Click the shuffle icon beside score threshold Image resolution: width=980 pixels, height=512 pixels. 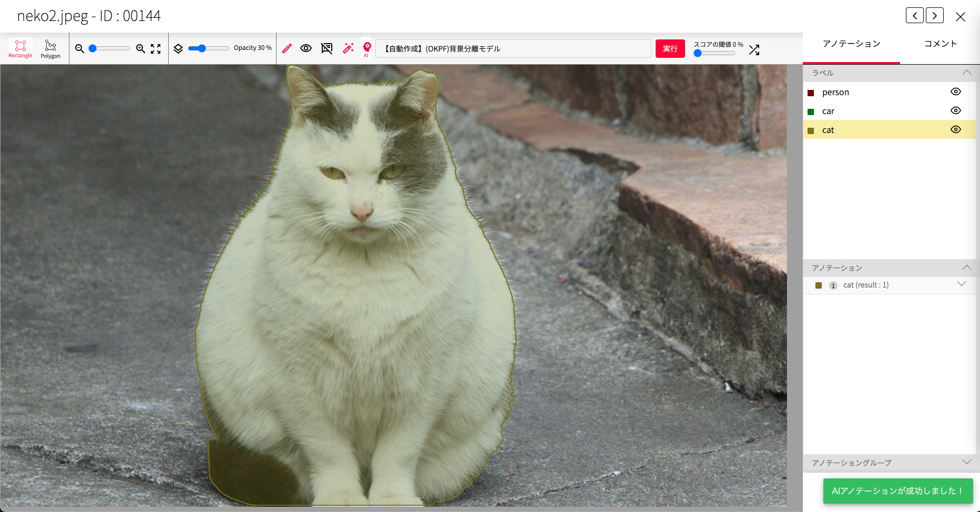754,50
